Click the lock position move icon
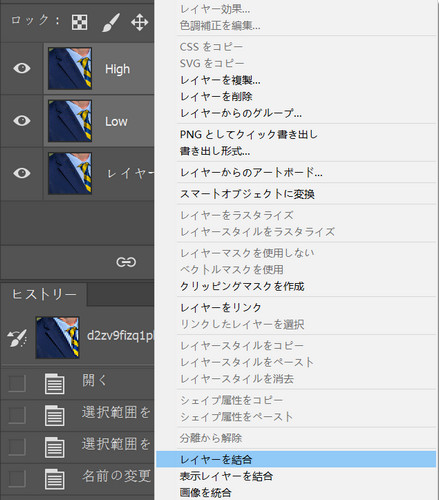 139,23
